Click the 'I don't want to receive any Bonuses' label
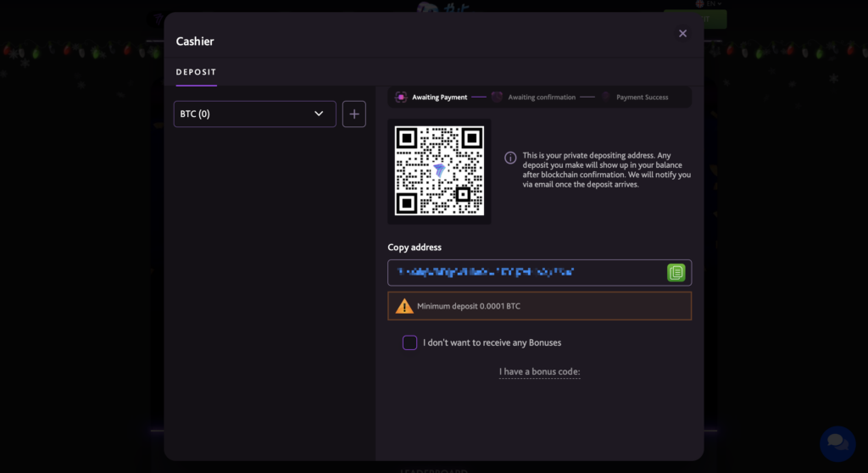868x473 pixels. point(492,342)
